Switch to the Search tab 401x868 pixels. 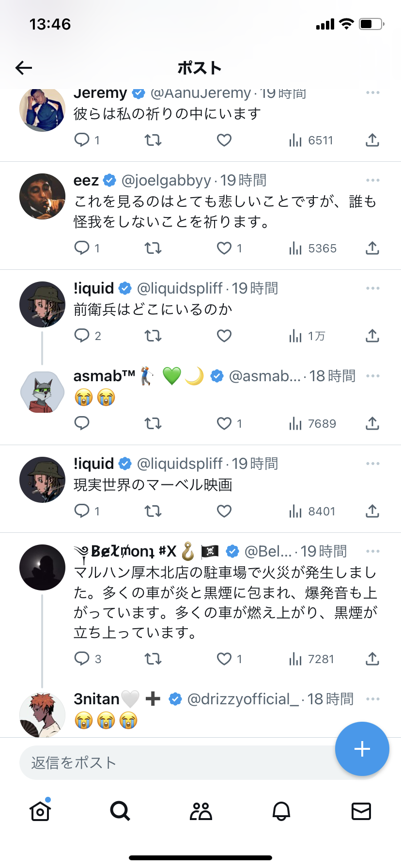(x=120, y=811)
